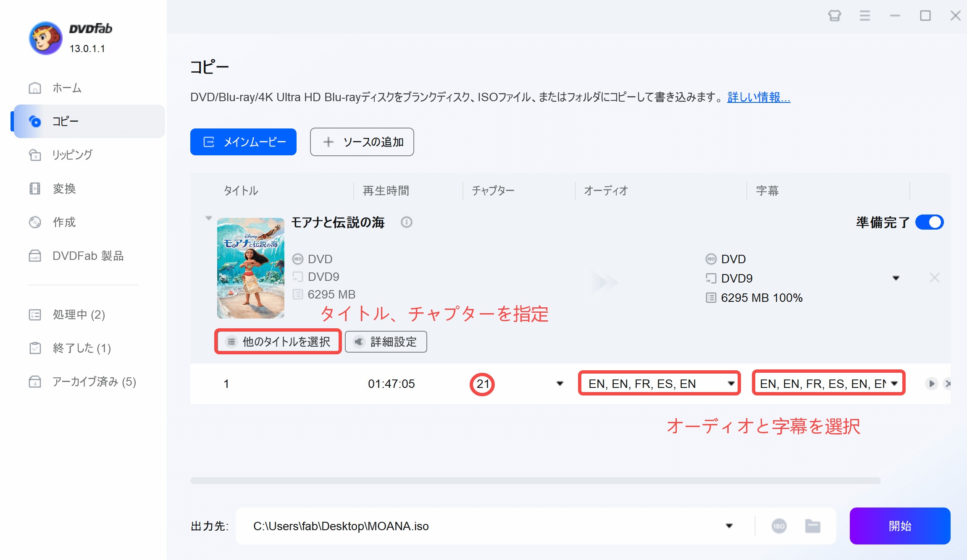Viewport: 967px width, 560px height.
Task: Click the chapter count 21
Action: pyautogui.click(x=482, y=384)
